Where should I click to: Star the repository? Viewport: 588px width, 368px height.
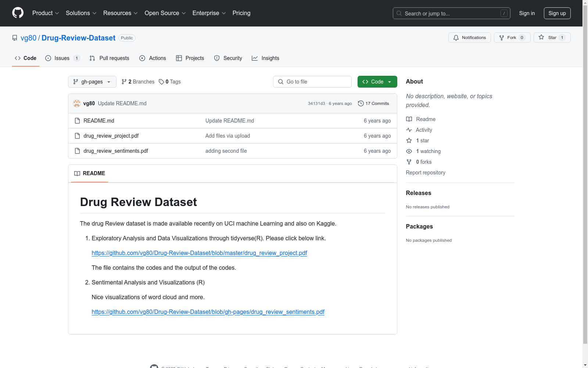pyautogui.click(x=552, y=38)
